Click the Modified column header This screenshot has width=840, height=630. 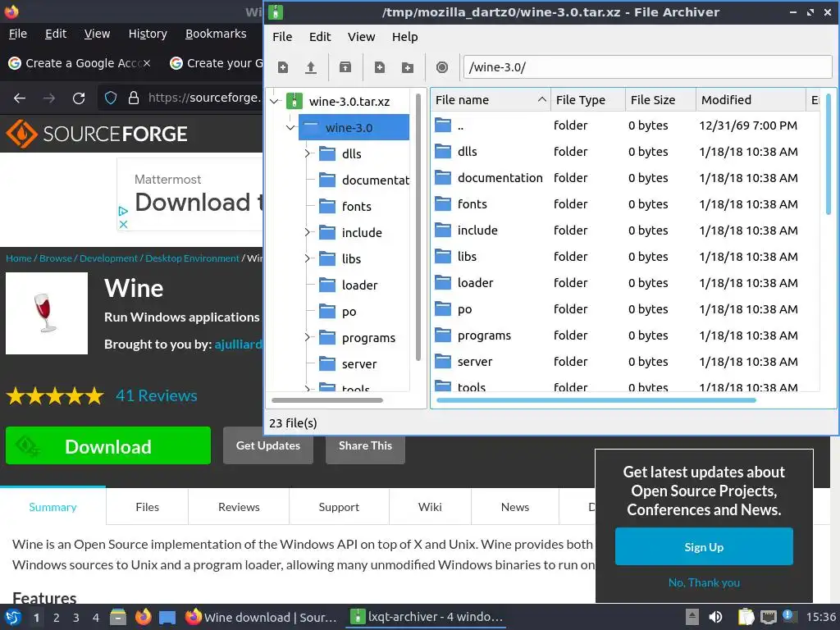(751, 99)
